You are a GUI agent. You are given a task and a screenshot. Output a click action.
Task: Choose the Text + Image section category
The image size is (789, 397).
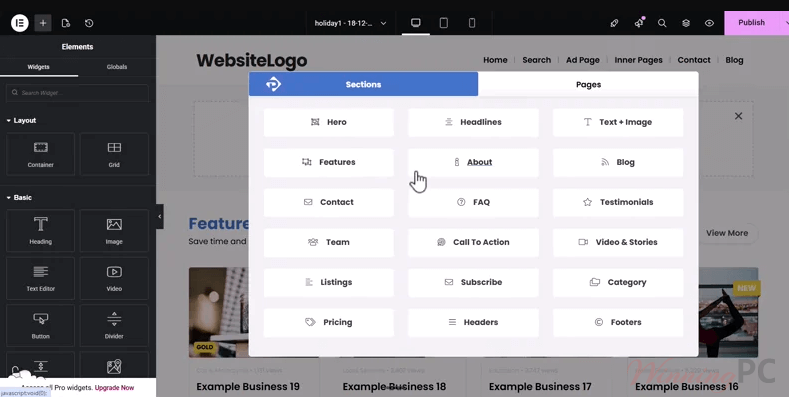618,122
